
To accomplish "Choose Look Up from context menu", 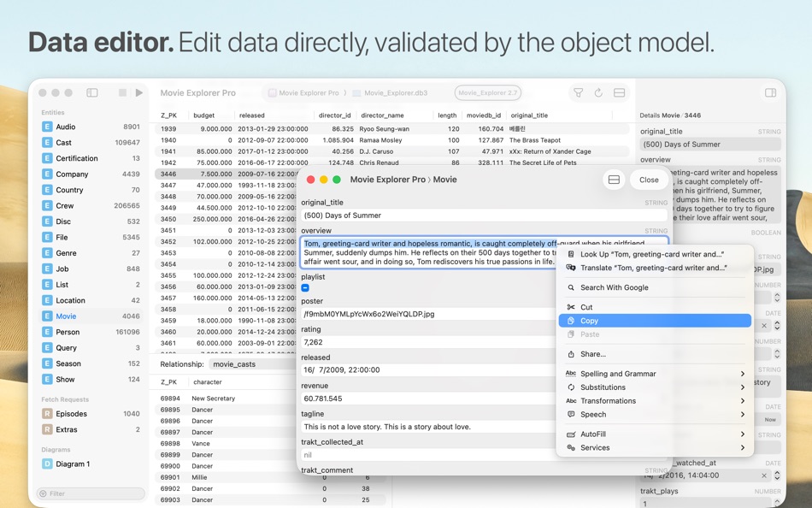I will click(655, 255).
